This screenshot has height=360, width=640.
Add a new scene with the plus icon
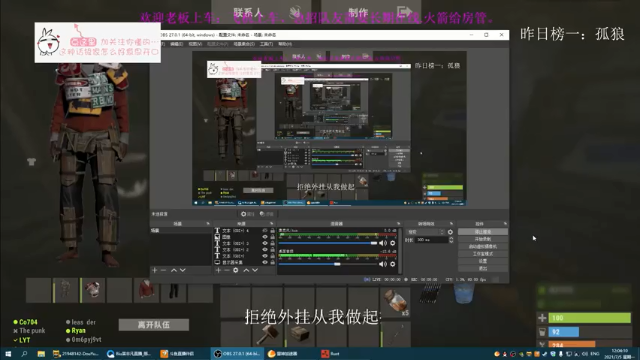(155, 270)
